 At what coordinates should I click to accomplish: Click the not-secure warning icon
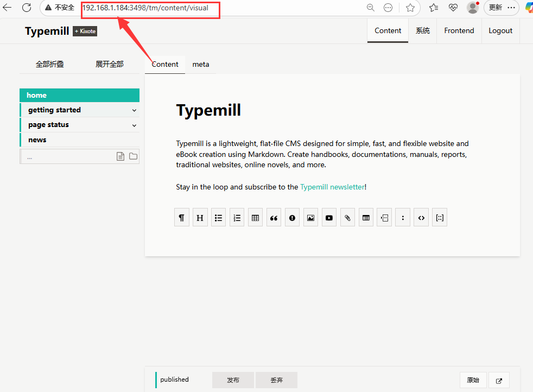coord(48,8)
